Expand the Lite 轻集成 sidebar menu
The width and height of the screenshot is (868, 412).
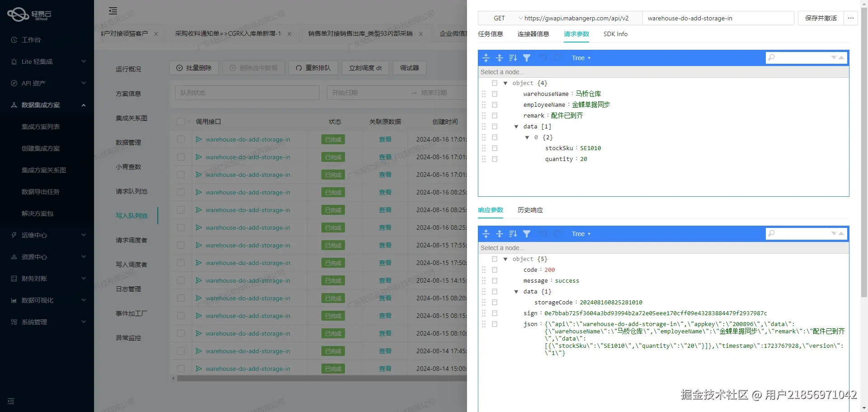pos(47,62)
